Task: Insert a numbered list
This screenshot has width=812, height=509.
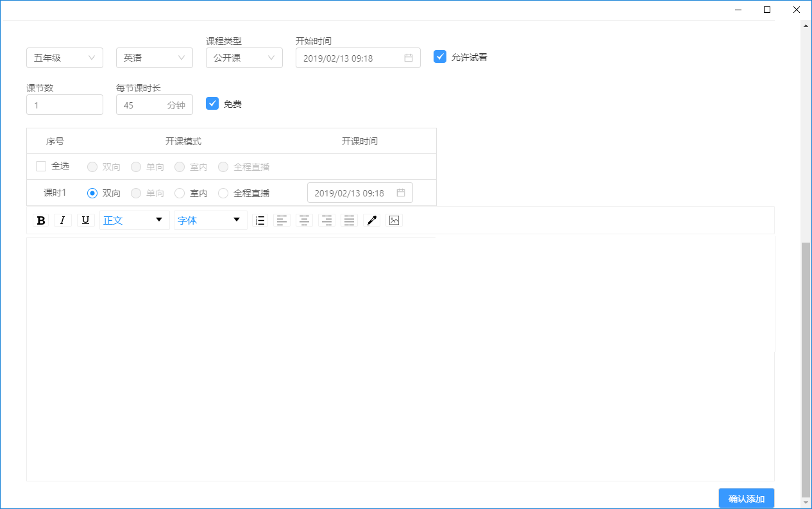Action: pos(260,220)
